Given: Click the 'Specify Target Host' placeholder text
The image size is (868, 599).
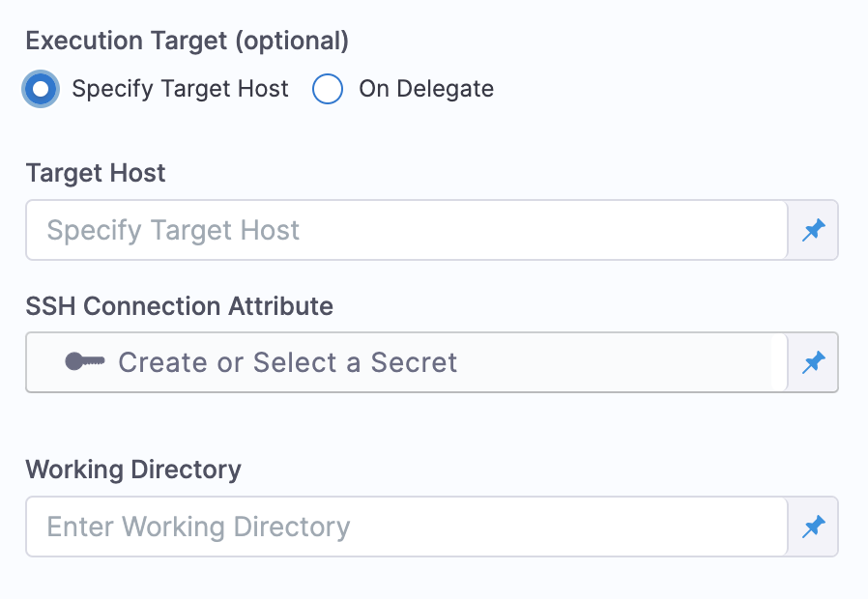Looking at the screenshot, I should (173, 230).
